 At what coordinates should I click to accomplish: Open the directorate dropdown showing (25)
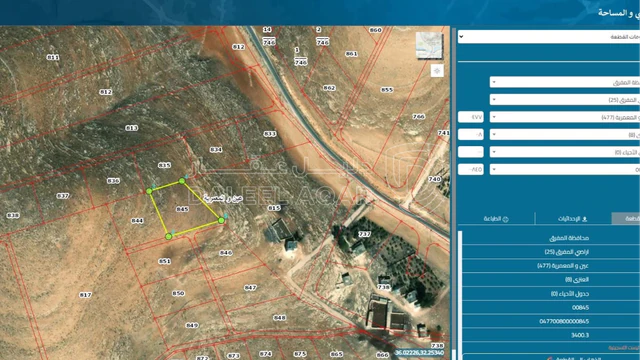(x=564, y=100)
